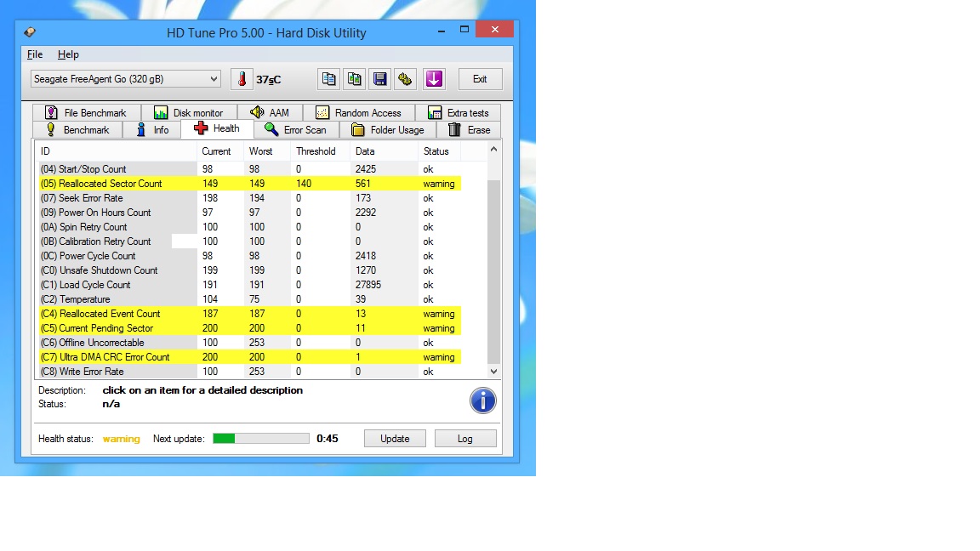Screen dimensions: 980x551
Task: Click the blue info circle icon
Action: pos(483,400)
